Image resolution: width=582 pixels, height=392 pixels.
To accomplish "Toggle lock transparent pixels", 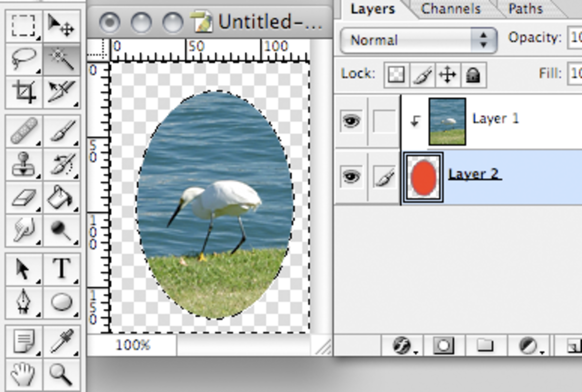I will click(x=396, y=75).
